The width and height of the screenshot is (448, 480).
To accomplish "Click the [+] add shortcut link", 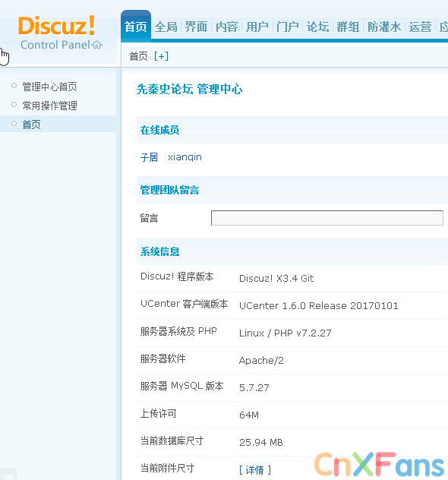I will [161, 56].
